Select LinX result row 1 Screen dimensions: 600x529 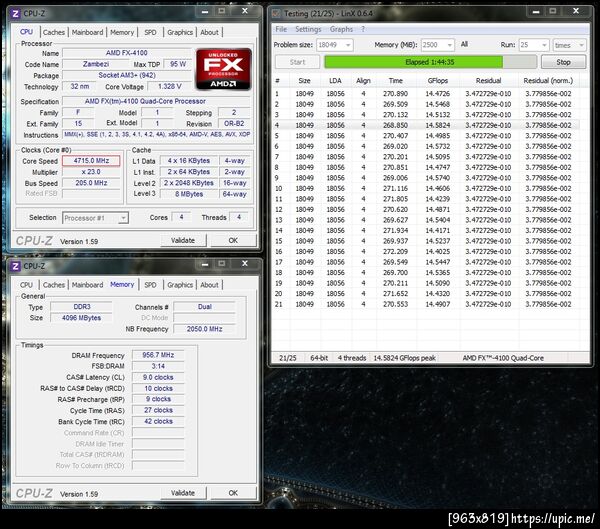click(426, 94)
